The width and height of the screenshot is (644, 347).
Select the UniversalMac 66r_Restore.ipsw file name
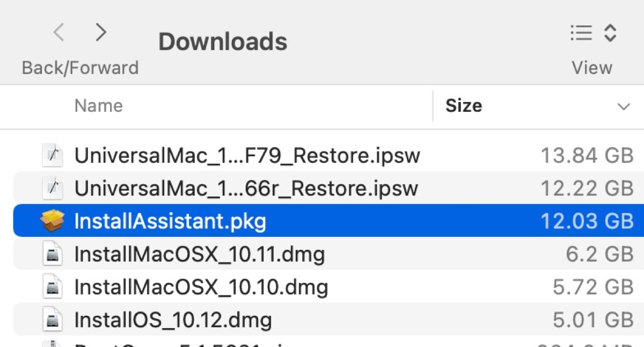coord(246,188)
